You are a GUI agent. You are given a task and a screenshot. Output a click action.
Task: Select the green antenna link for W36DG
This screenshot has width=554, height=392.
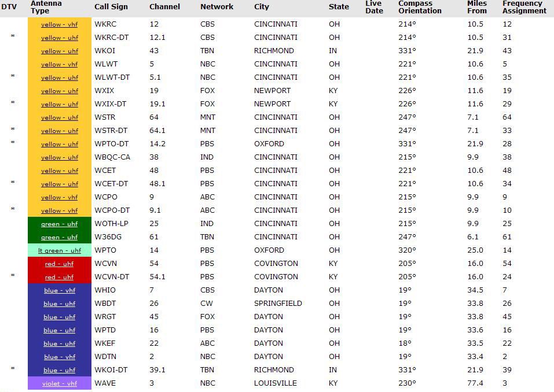click(x=59, y=237)
